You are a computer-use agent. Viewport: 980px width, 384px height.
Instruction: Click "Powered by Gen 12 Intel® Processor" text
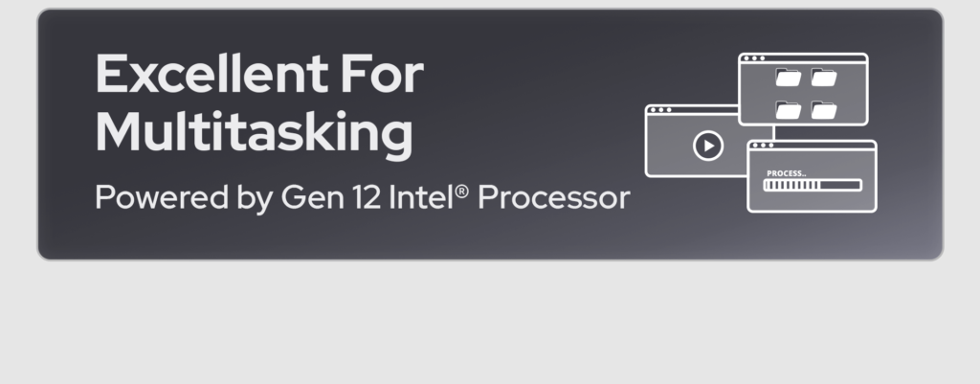point(362,198)
